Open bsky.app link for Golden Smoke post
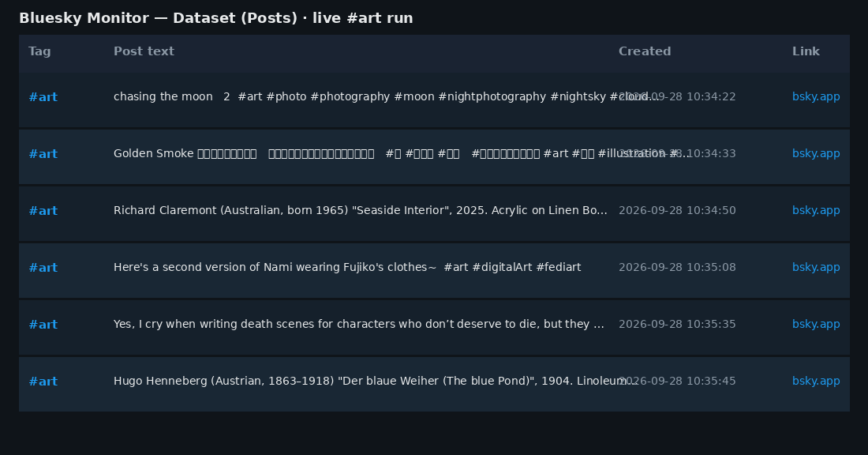 815,153
